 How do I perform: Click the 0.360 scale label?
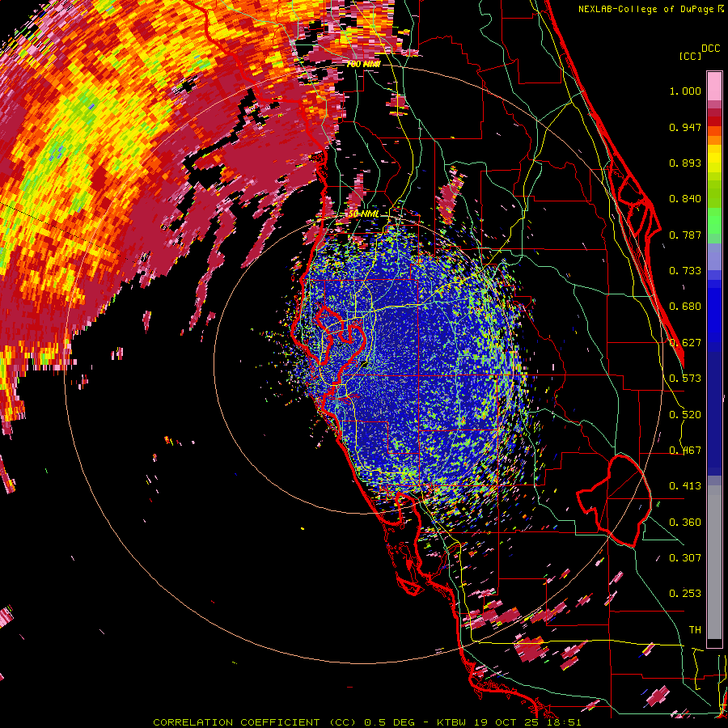click(x=685, y=523)
